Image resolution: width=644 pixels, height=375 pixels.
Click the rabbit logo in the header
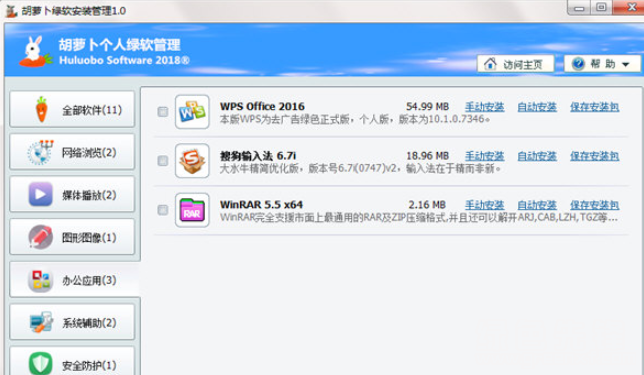pos(35,52)
